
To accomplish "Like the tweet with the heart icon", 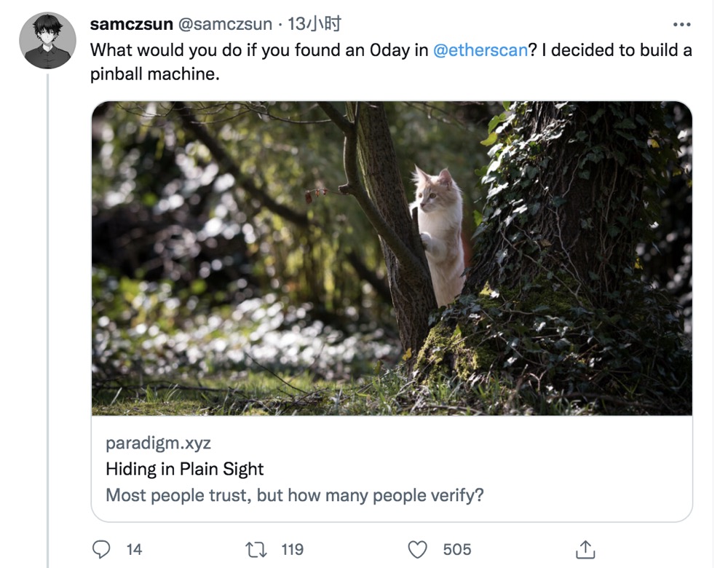I will (x=417, y=549).
